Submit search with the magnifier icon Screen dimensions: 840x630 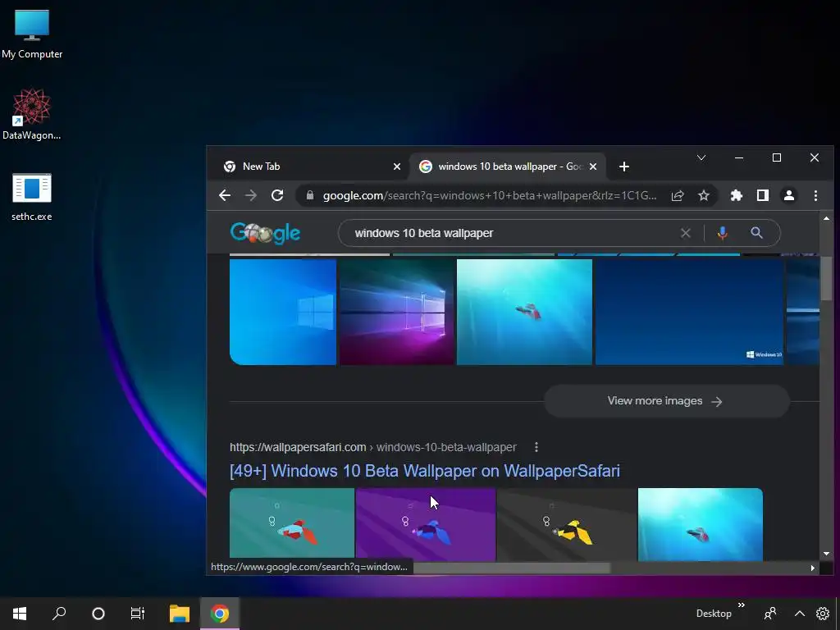[756, 233]
